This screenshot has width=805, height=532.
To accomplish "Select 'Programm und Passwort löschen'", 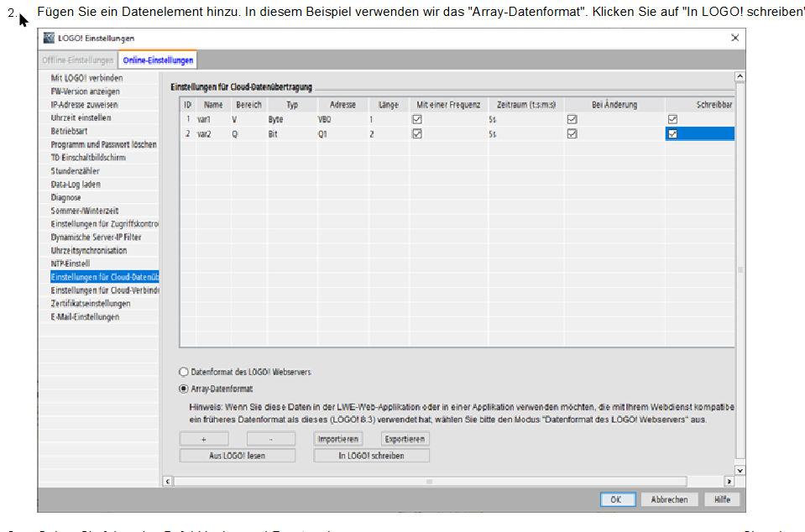I will [x=104, y=144].
